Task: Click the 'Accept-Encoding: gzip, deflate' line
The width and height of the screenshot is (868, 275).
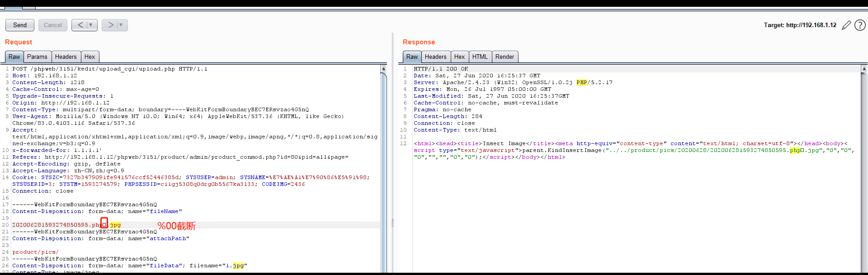Action: pos(66,164)
